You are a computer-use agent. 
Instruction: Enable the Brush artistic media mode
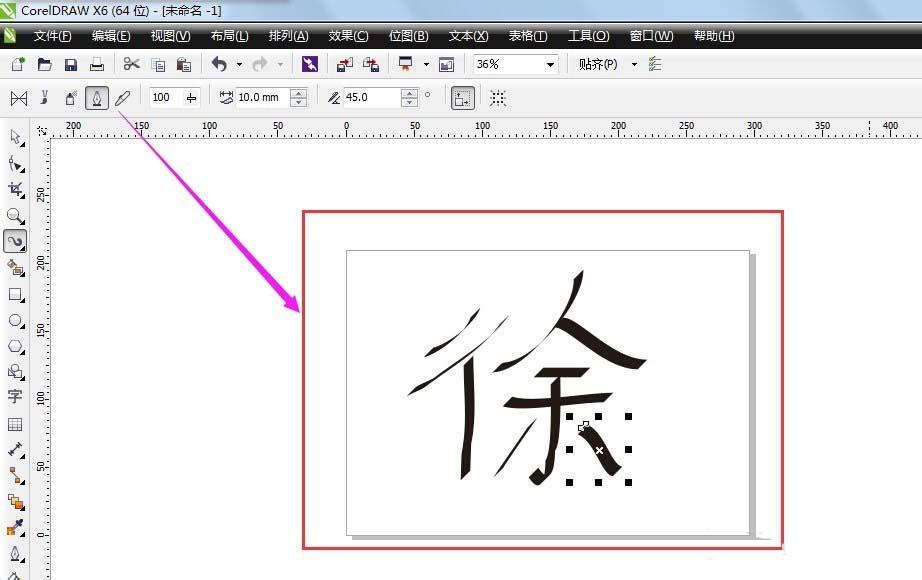pyautogui.click(x=44, y=98)
